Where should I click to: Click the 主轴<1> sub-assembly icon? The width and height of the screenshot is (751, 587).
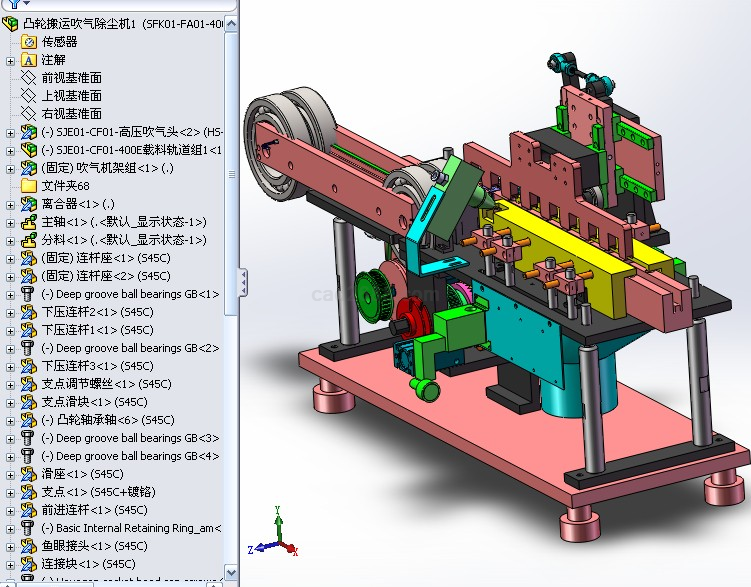coord(28,221)
